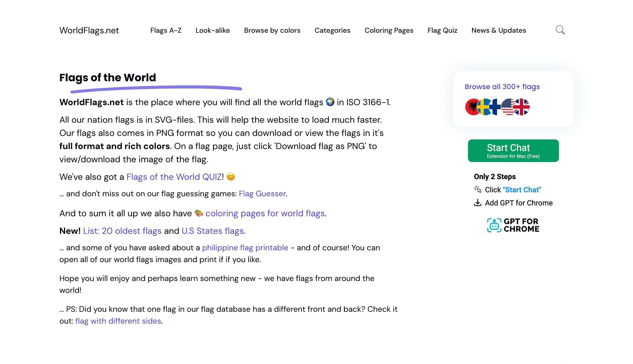Open the philippine flag printable link
Image resolution: width=633 pixels, height=364 pixels.
click(x=245, y=247)
